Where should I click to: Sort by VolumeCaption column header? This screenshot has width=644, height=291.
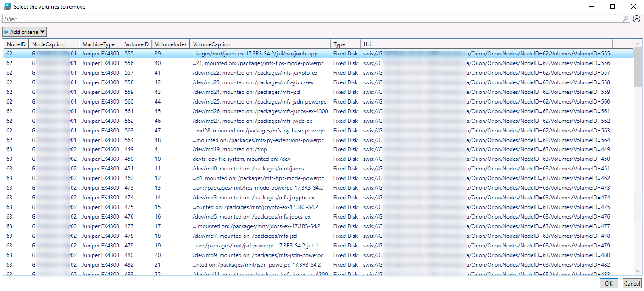[260, 44]
